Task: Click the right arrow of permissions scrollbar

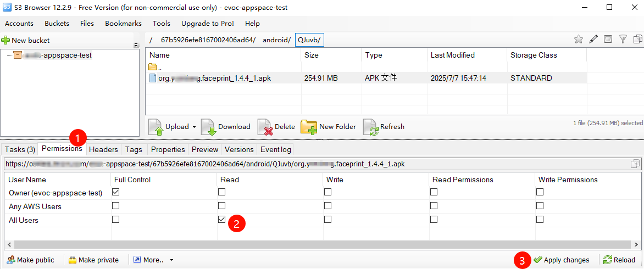Action: click(636, 245)
